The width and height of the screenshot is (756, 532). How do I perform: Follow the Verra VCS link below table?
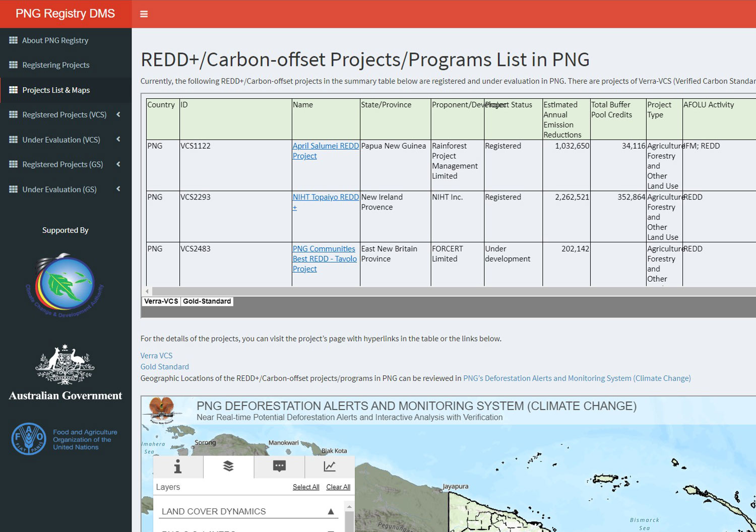(156, 356)
